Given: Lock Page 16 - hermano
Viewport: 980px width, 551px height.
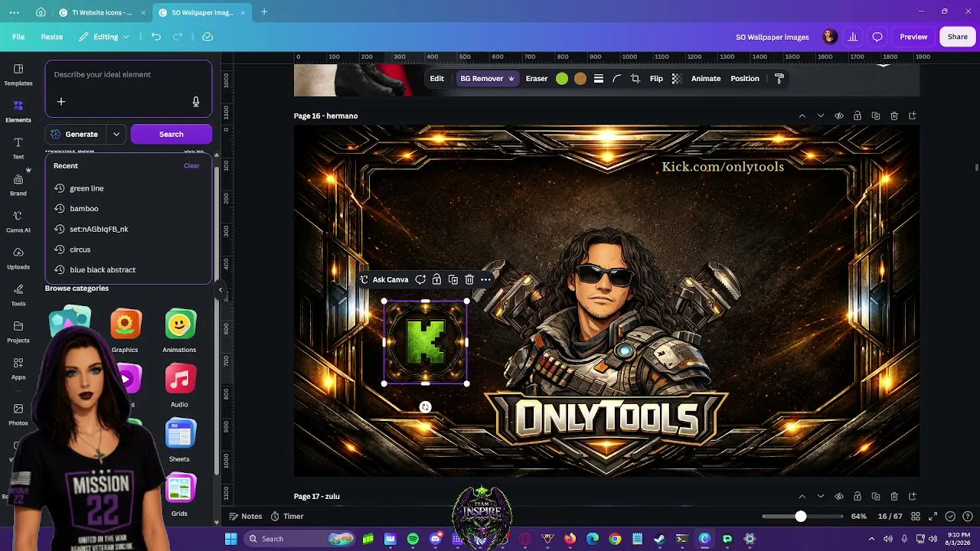Looking at the screenshot, I should (x=857, y=116).
